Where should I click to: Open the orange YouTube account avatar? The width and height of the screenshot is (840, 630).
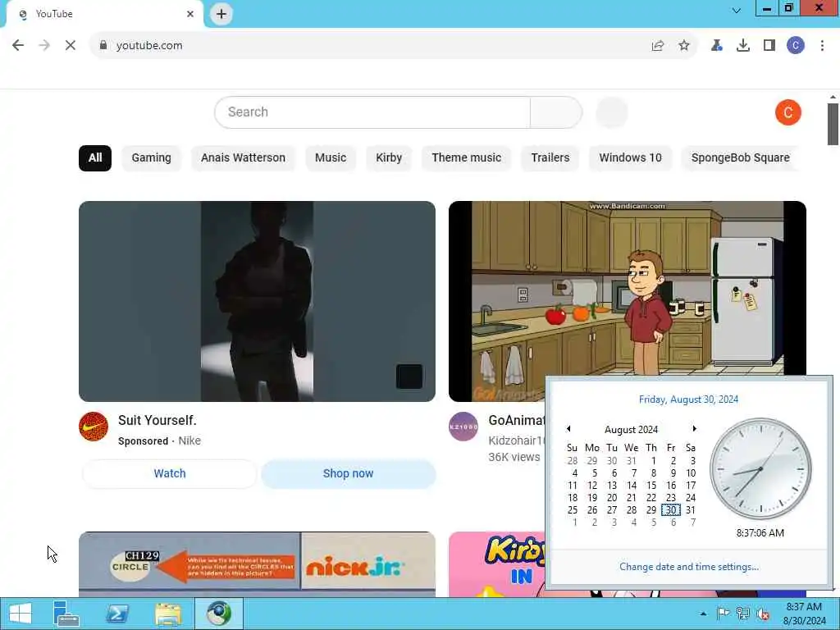coord(788,112)
